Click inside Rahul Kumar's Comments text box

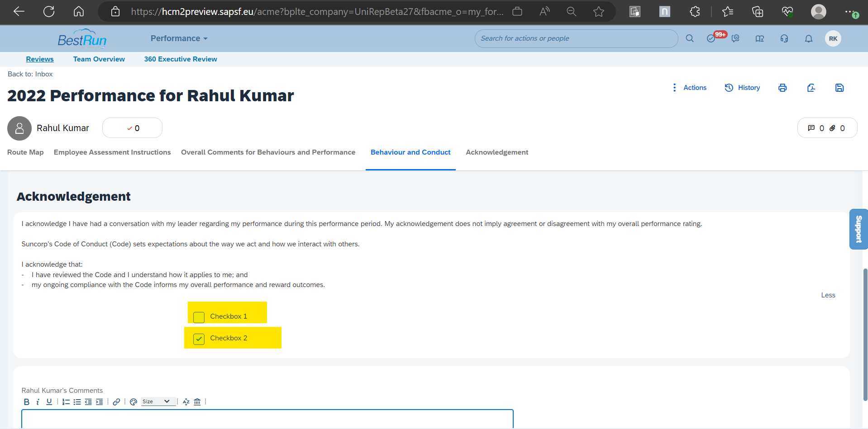tap(267, 419)
